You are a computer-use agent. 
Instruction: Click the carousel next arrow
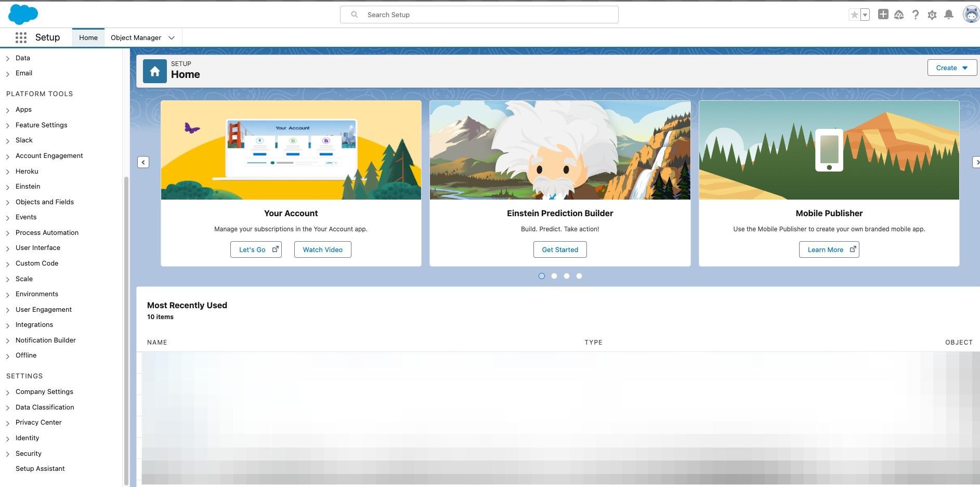tap(976, 162)
